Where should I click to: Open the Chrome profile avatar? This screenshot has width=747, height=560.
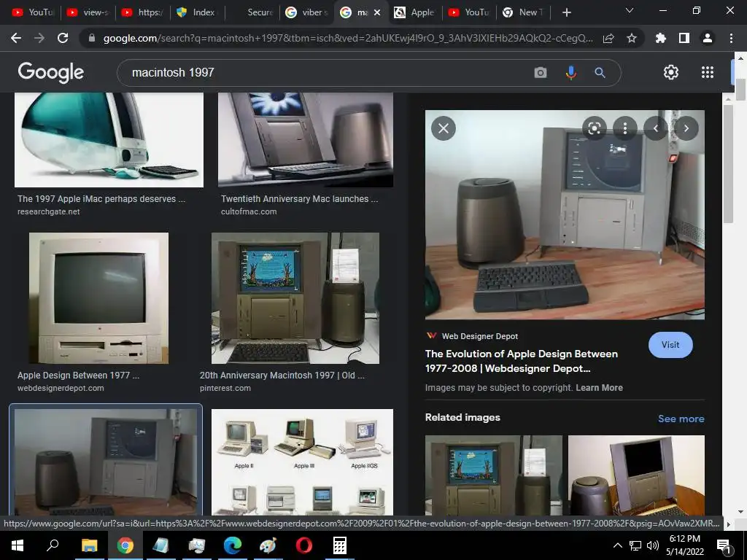tap(708, 38)
